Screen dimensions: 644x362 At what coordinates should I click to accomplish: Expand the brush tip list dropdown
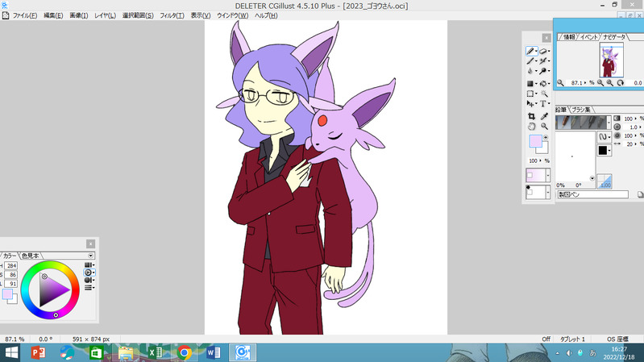pyautogui.click(x=609, y=122)
